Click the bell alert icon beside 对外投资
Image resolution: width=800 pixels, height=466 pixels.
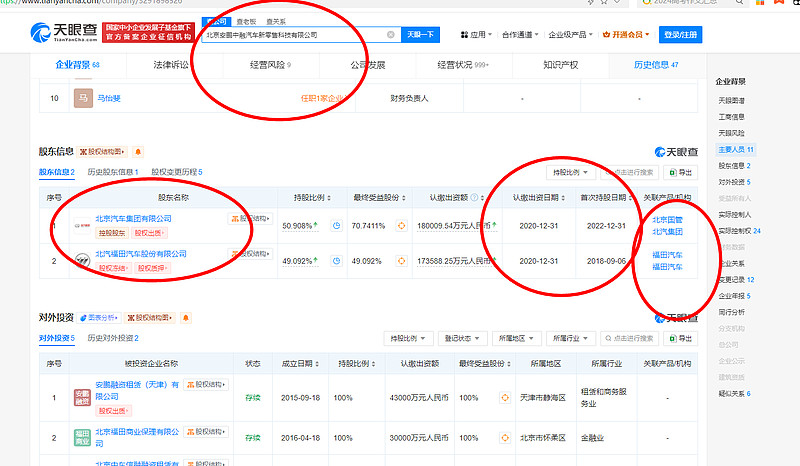pos(186,317)
